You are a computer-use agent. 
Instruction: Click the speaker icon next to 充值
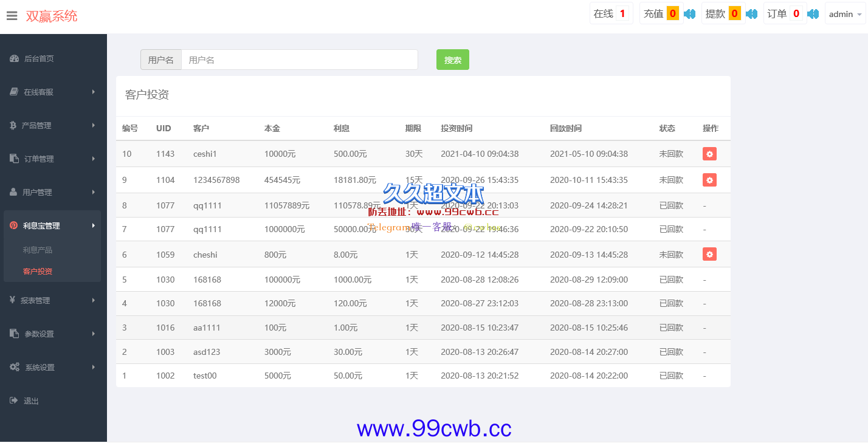[x=689, y=13]
